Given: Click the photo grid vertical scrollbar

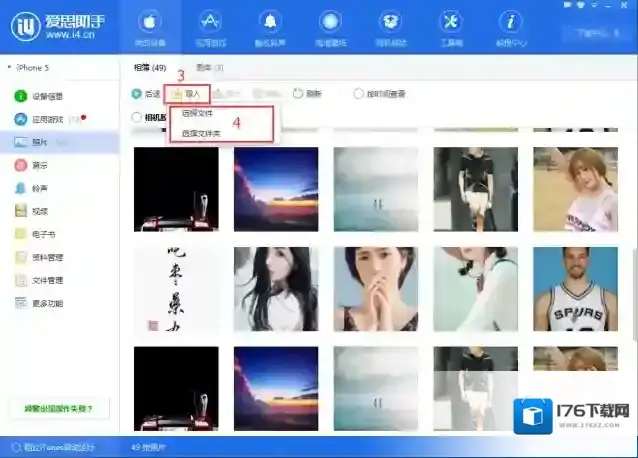Looking at the screenshot, I should (635, 293).
